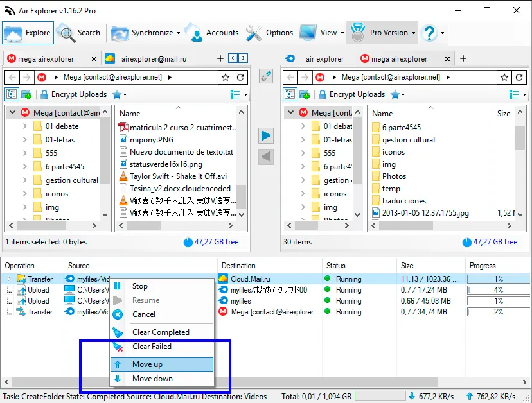This screenshot has height=403, width=532.
Task: Switch to the air explorer tab
Action: pos(319,59)
